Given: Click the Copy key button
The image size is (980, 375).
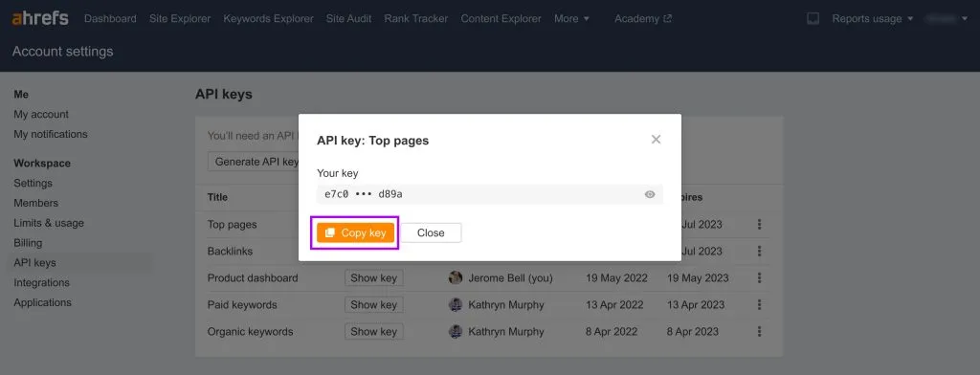Looking at the screenshot, I should 356,233.
